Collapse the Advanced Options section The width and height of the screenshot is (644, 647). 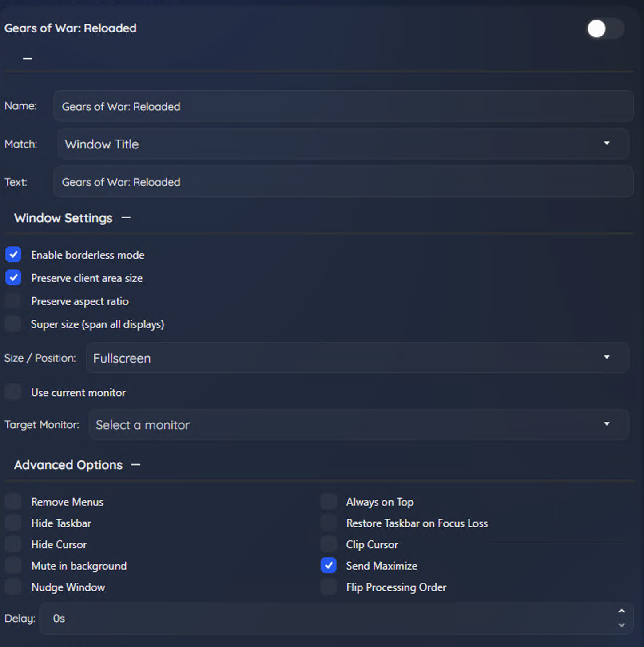[136, 465]
